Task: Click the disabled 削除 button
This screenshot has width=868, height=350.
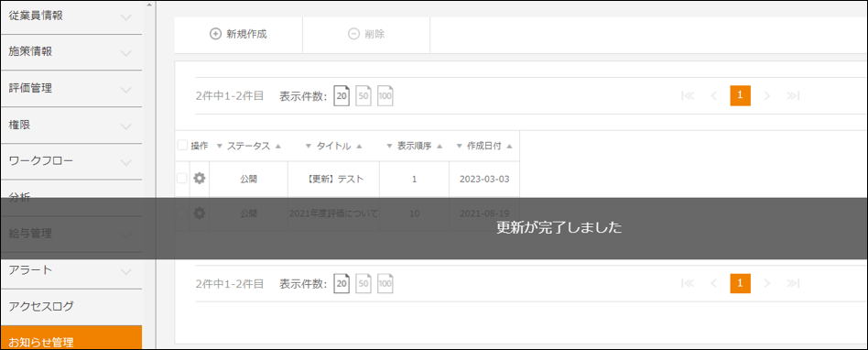Action: (x=366, y=34)
